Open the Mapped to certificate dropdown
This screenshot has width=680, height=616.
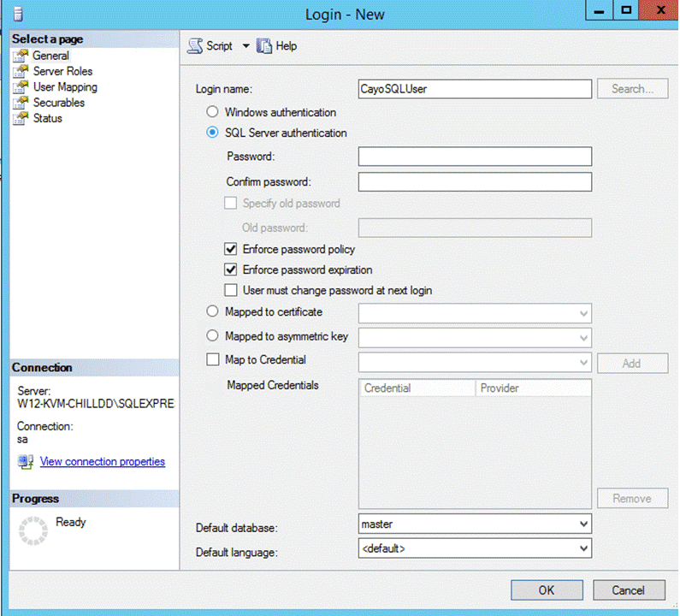pyautogui.click(x=583, y=313)
